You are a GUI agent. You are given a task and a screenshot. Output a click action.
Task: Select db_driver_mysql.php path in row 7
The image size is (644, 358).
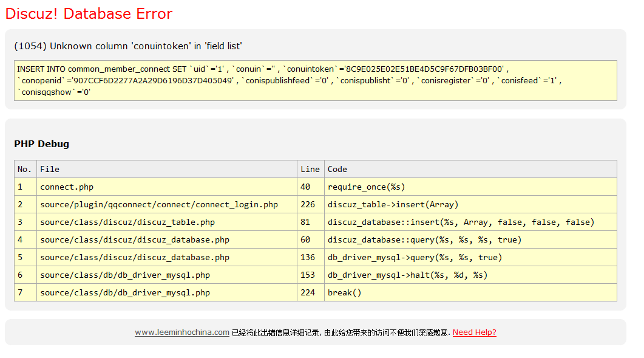167,292
